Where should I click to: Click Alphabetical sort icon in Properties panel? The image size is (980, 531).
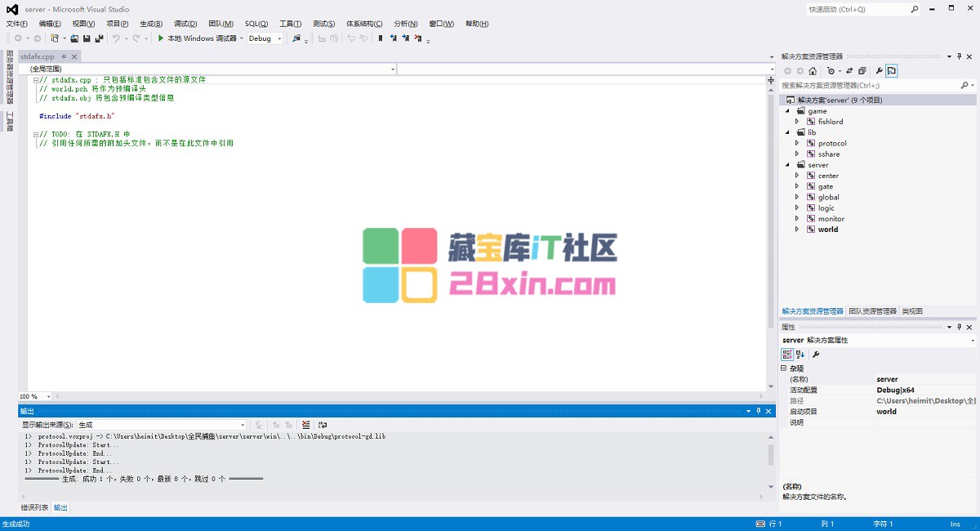(x=800, y=355)
